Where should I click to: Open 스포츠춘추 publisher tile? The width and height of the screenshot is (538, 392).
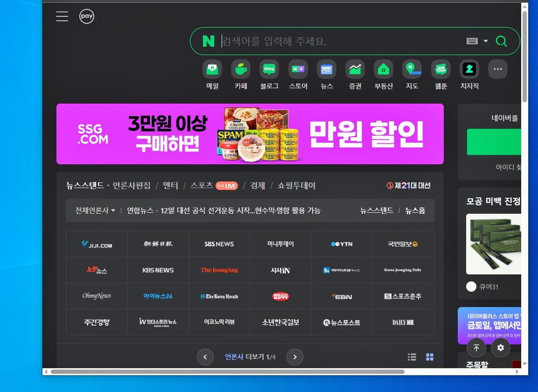[x=403, y=296]
